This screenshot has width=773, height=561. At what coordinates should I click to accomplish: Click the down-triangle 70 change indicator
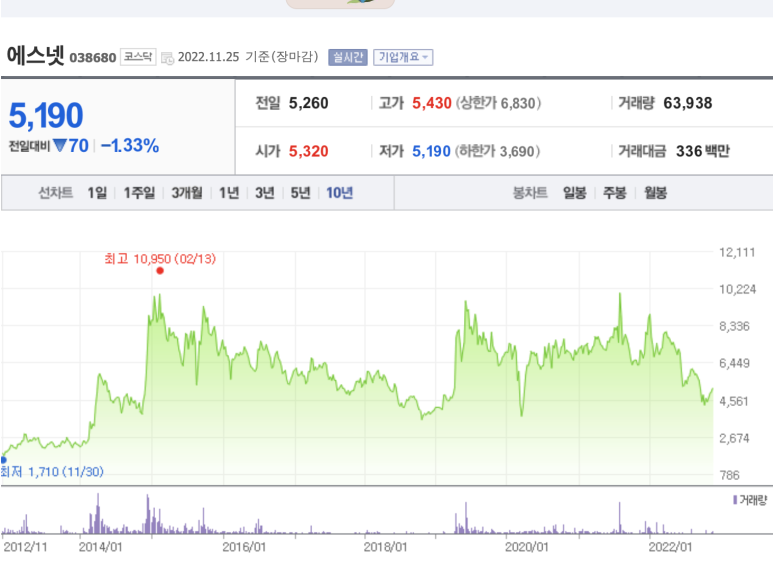(71, 146)
